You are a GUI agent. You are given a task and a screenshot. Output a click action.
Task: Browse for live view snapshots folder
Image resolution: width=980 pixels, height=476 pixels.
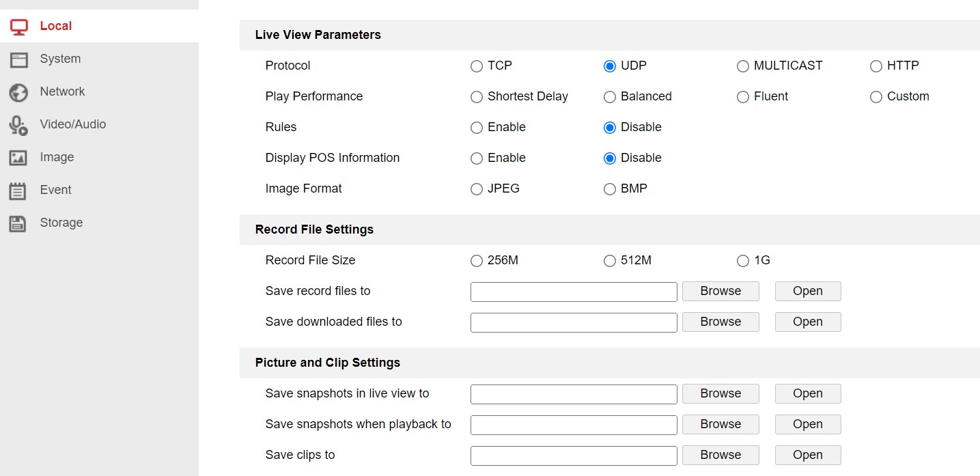pyautogui.click(x=720, y=393)
